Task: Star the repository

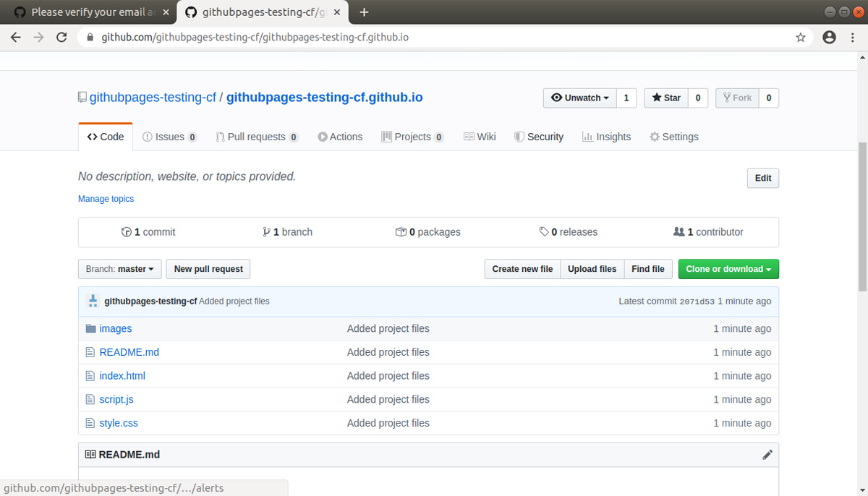Action: point(665,98)
